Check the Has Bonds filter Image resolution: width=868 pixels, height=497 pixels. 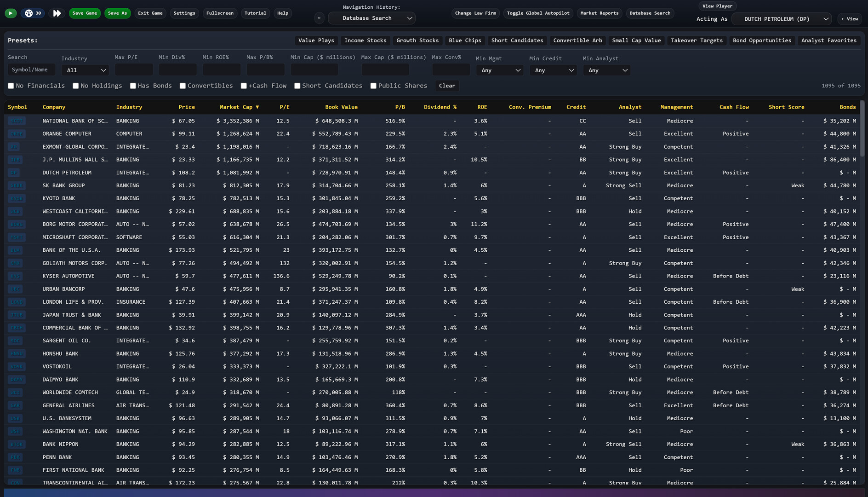[x=133, y=86]
